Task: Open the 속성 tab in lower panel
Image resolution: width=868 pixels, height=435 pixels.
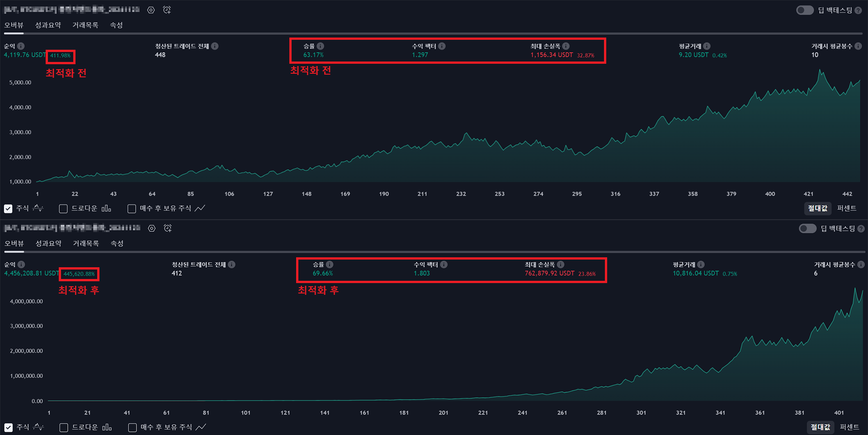Action: 117,244
